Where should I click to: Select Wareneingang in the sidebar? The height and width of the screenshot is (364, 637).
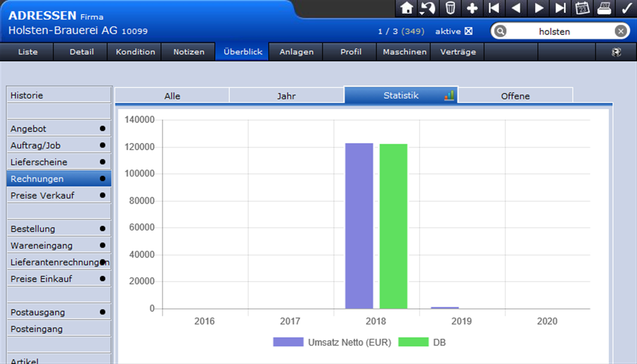[59, 245]
